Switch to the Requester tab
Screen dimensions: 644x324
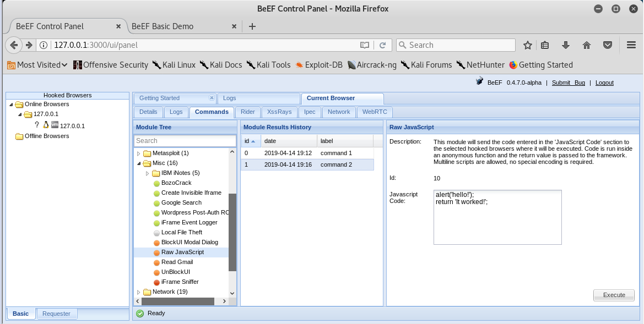[57, 314]
